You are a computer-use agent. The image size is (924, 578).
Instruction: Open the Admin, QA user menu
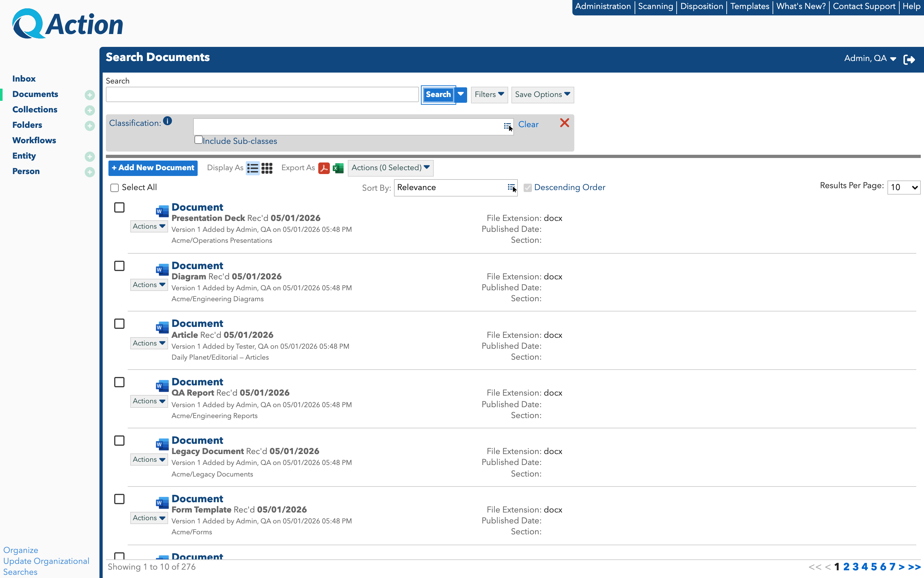coord(870,58)
